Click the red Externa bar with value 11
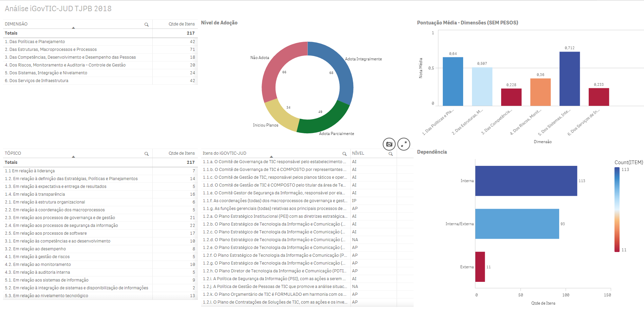 click(480, 267)
